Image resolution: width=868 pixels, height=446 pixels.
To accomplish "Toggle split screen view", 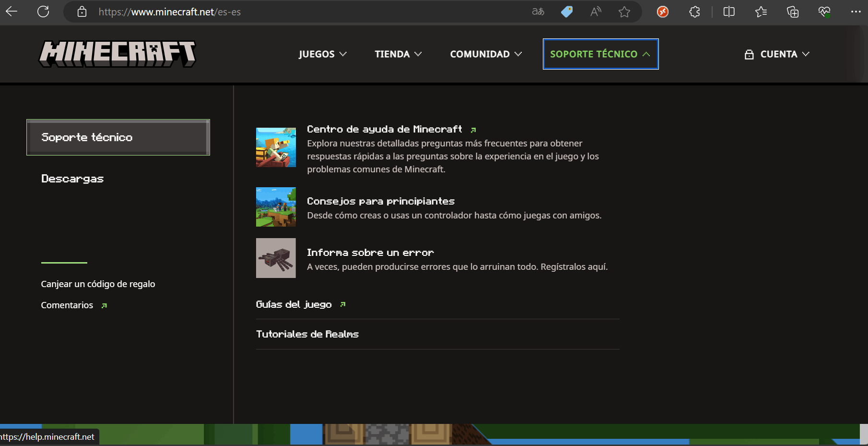I will [x=729, y=12].
